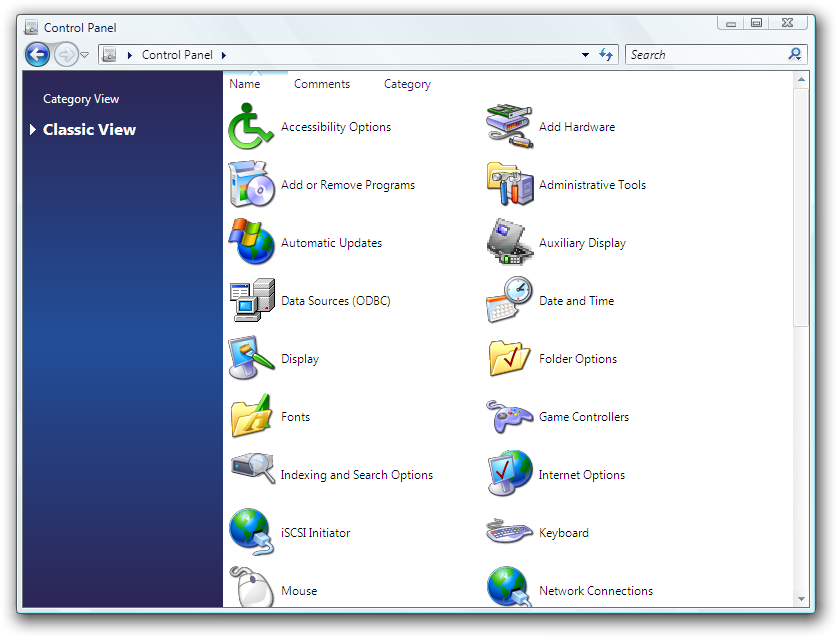
Task: Open the Automatic Updates globe icon
Action: (x=251, y=243)
